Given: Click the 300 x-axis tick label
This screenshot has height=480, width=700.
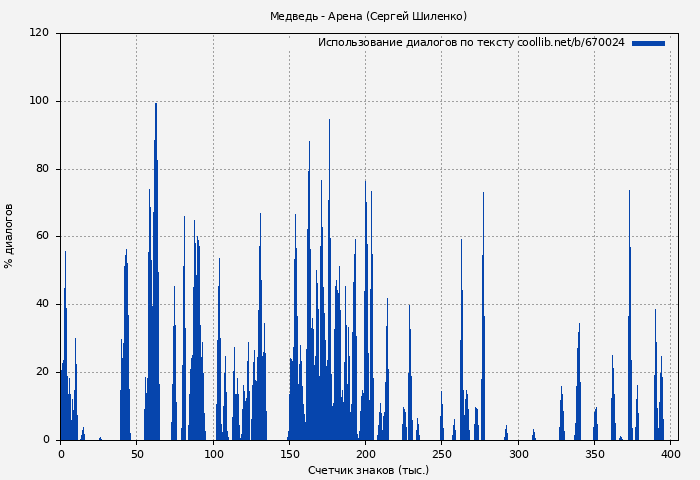Looking at the screenshot, I should tap(518, 453).
